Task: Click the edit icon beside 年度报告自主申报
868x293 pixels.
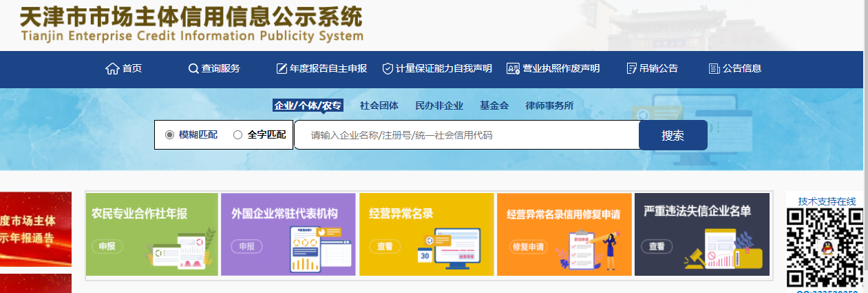Action: 282,68
